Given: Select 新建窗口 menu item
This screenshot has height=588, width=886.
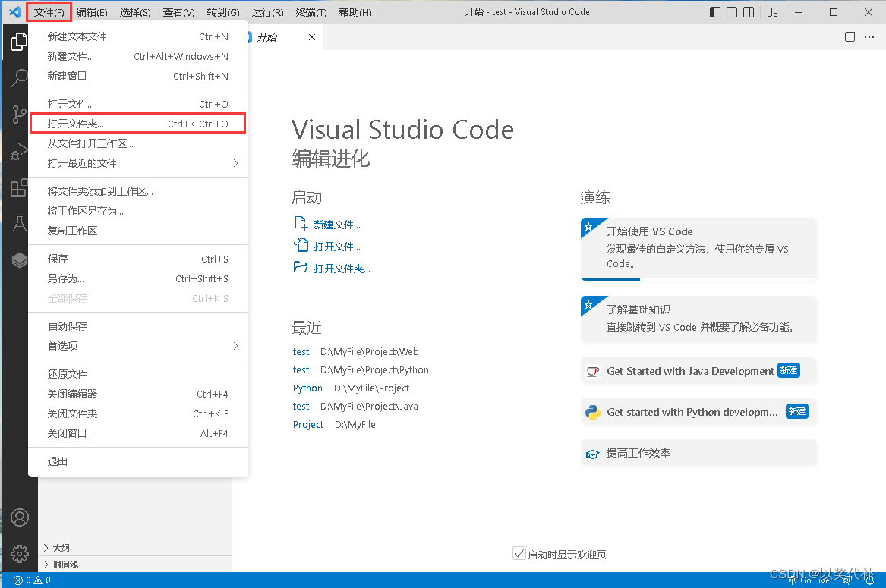Looking at the screenshot, I should [x=138, y=77].
